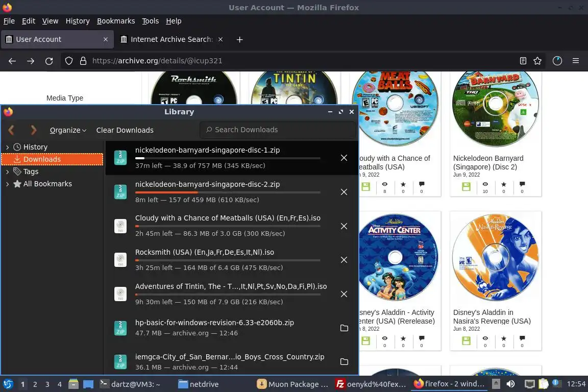Open netdrive window from taskbar

(199, 384)
